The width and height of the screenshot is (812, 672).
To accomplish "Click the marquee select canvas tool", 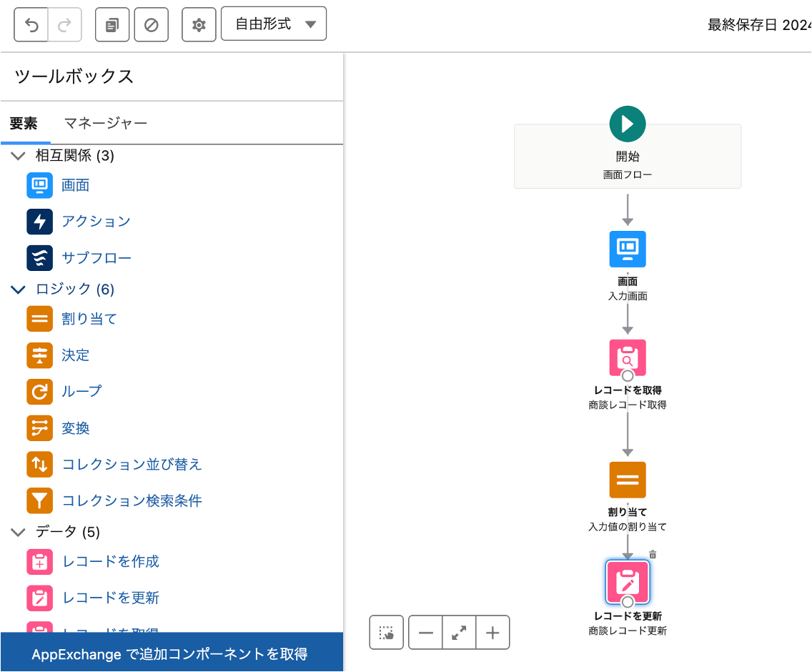I will point(387,633).
